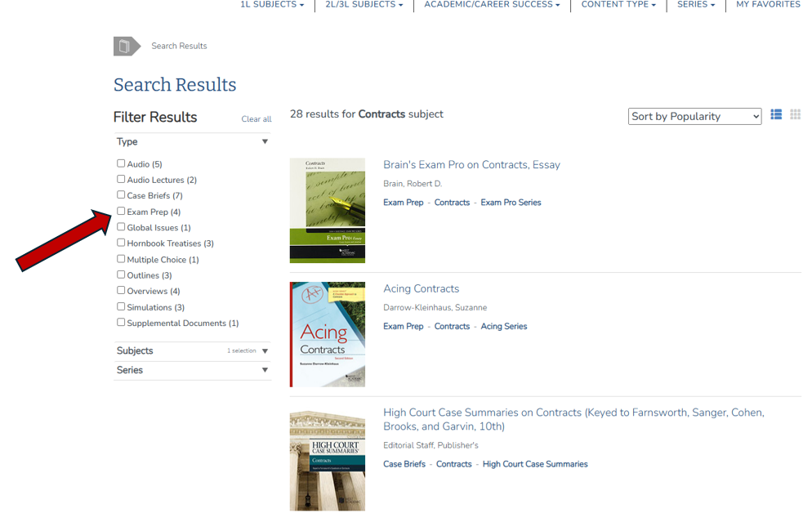Collapse the Type filter section
This screenshot has height=531, width=812.
pyautogui.click(x=265, y=142)
